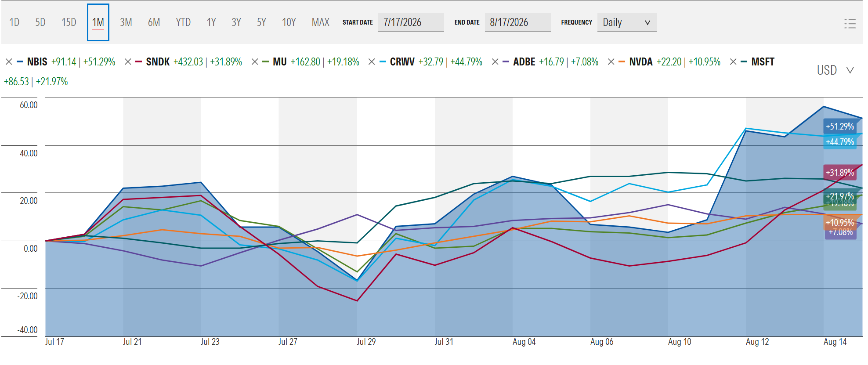Click the MSFT ticker label
The height and width of the screenshot is (365, 868).
763,62
